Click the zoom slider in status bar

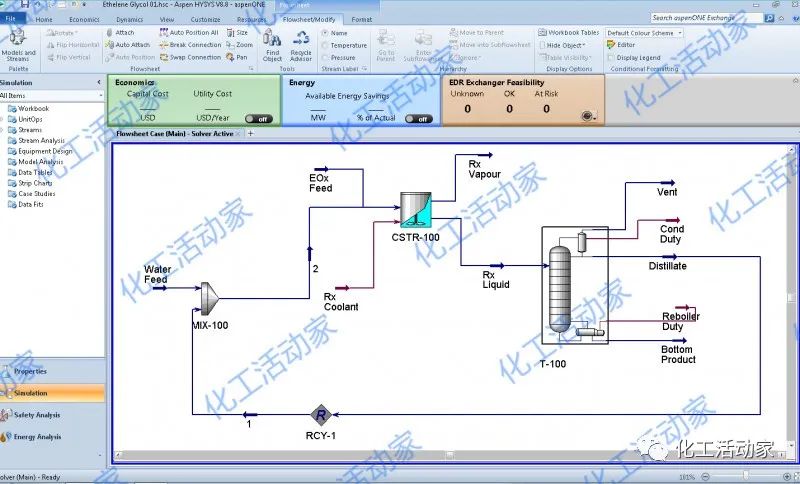(746, 477)
